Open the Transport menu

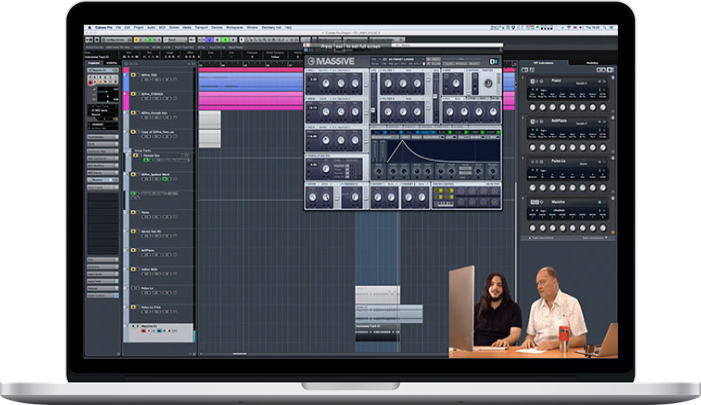point(201,27)
